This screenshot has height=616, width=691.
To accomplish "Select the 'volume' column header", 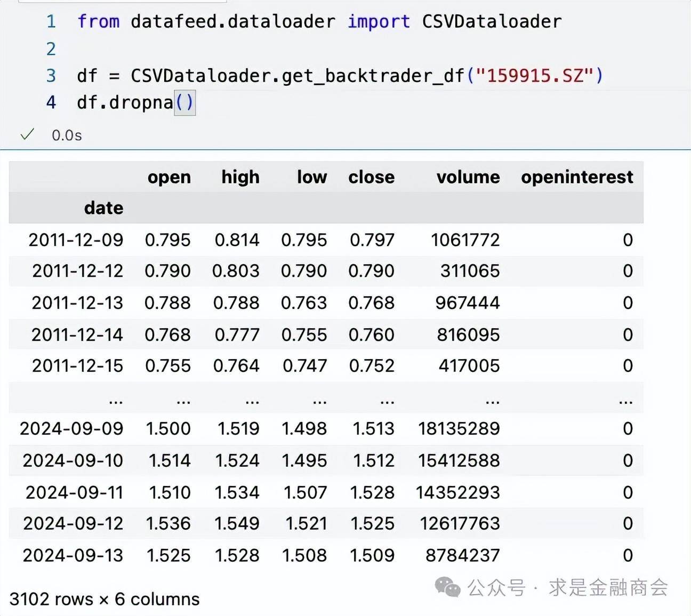I will coord(468,177).
